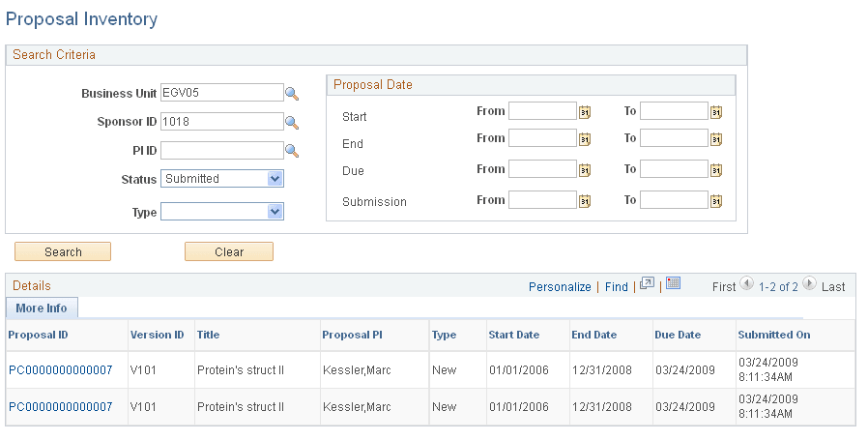Open calendar for Due From date
868x440 pixels.
click(585, 170)
